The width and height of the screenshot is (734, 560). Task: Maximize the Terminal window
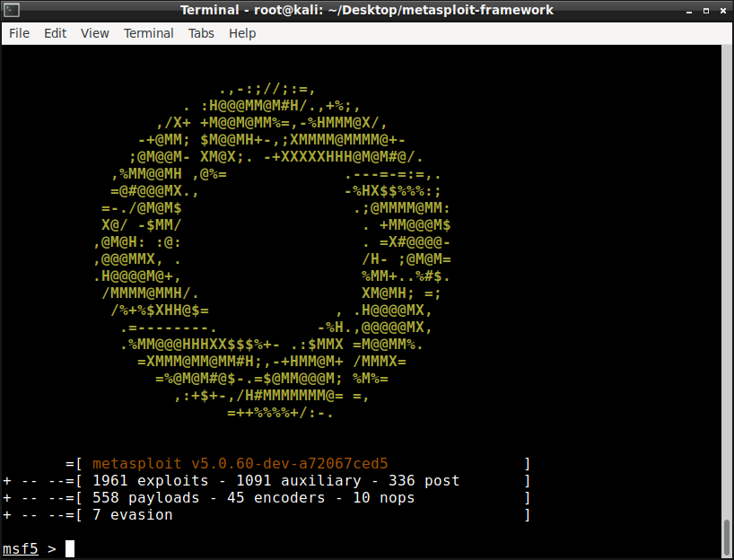(x=706, y=11)
